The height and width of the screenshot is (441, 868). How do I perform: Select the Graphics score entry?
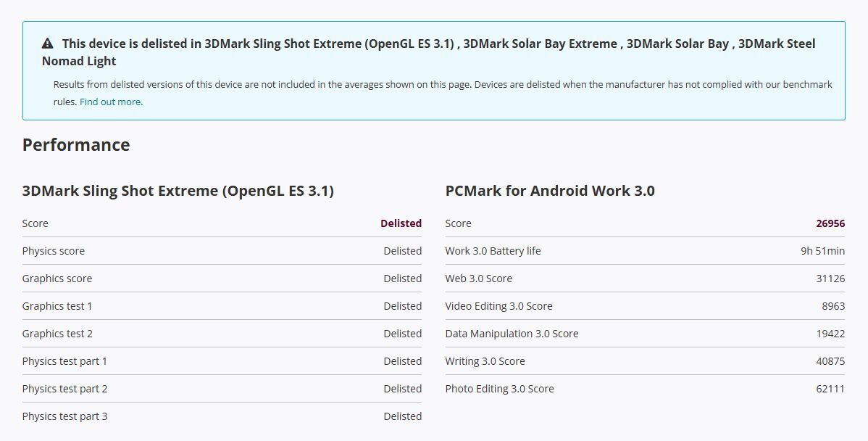click(57, 279)
